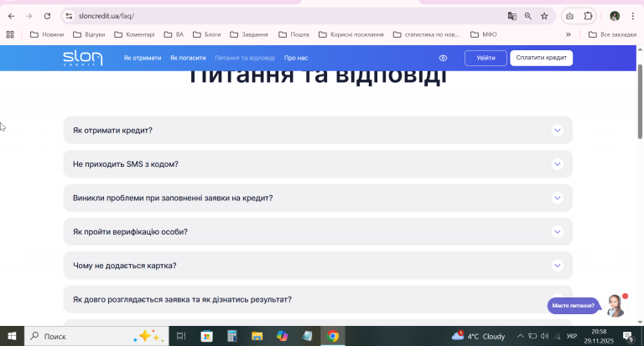Open the "Відгуки" bookmarks folder

pyautogui.click(x=89, y=34)
